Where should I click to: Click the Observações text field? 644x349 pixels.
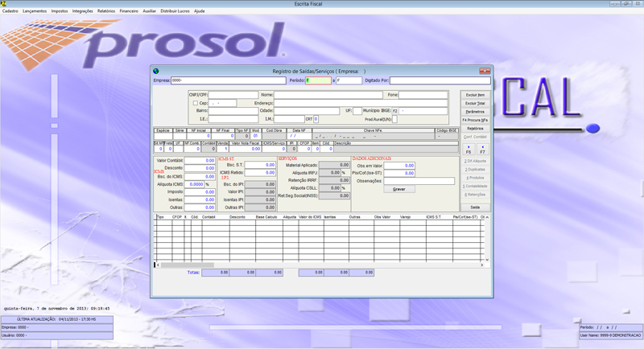[x=419, y=181]
